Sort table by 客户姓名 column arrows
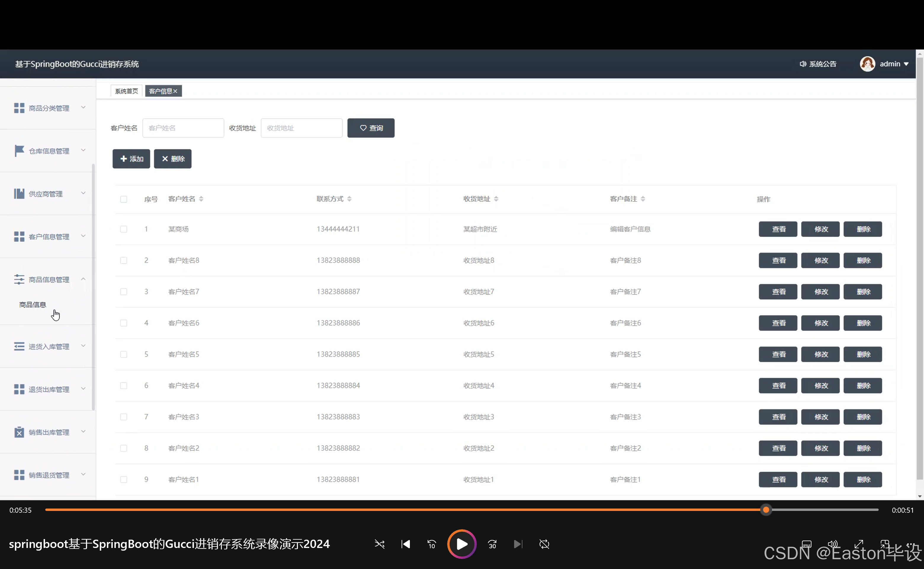This screenshot has width=924, height=569. (201, 199)
